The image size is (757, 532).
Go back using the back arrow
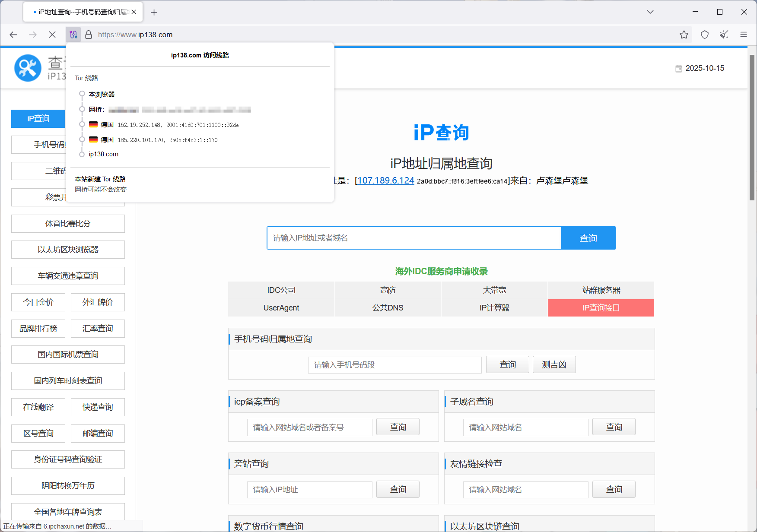[13, 35]
